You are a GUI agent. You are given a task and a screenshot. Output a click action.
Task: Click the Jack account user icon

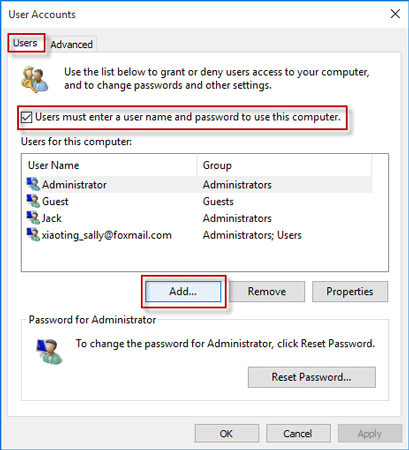click(33, 218)
